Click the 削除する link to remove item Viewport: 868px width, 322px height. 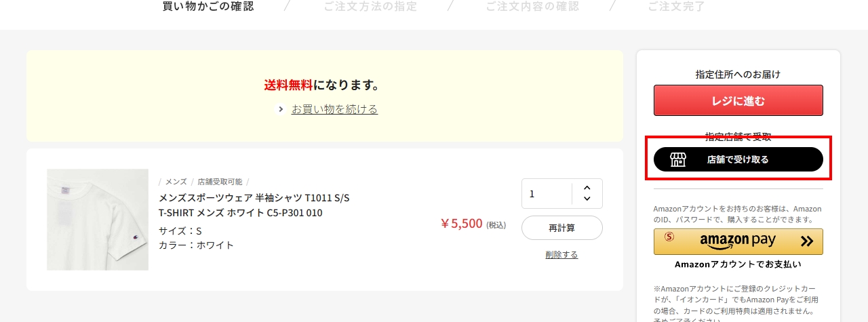(x=561, y=255)
